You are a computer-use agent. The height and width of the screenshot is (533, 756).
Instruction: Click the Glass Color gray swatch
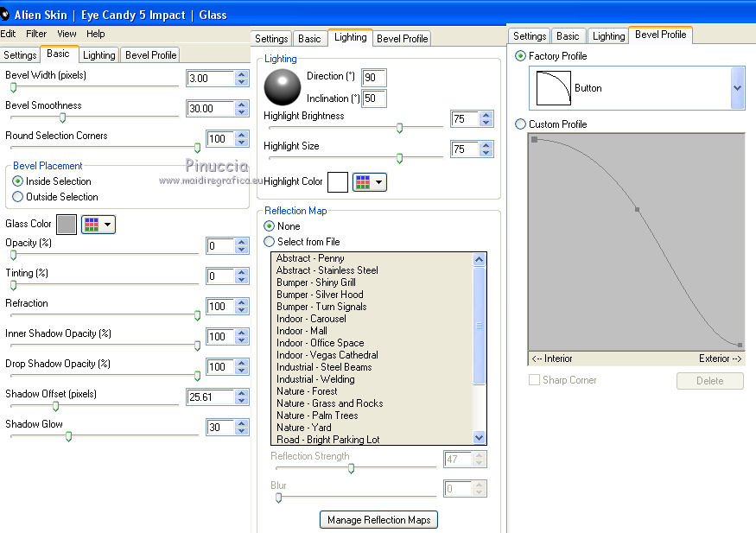click(x=67, y=225)
